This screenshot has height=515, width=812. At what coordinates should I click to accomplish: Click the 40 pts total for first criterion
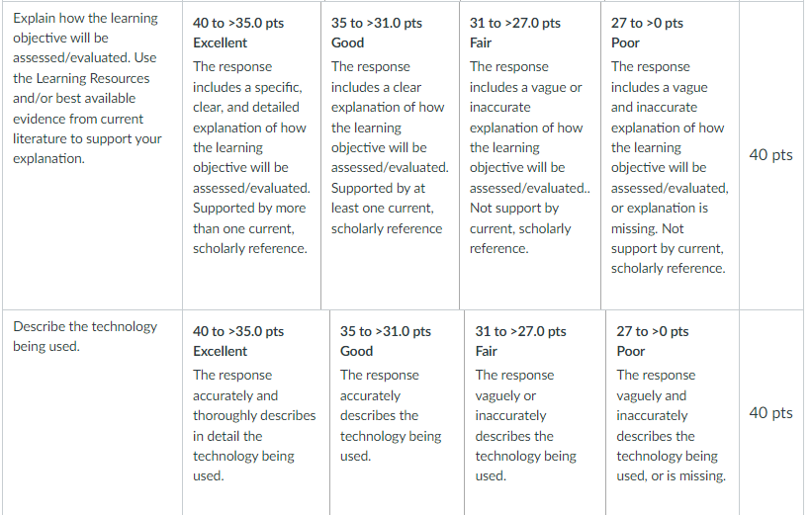point(770,155)
